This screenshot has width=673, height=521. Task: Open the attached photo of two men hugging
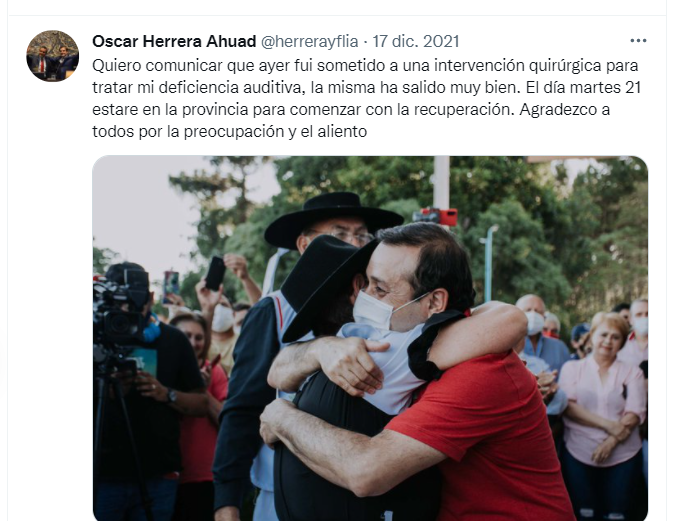370,338
